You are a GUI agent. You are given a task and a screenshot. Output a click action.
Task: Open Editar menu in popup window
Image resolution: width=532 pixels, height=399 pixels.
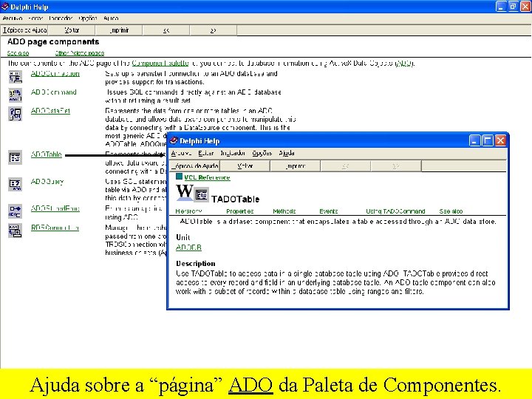click(x=206, y=154)
